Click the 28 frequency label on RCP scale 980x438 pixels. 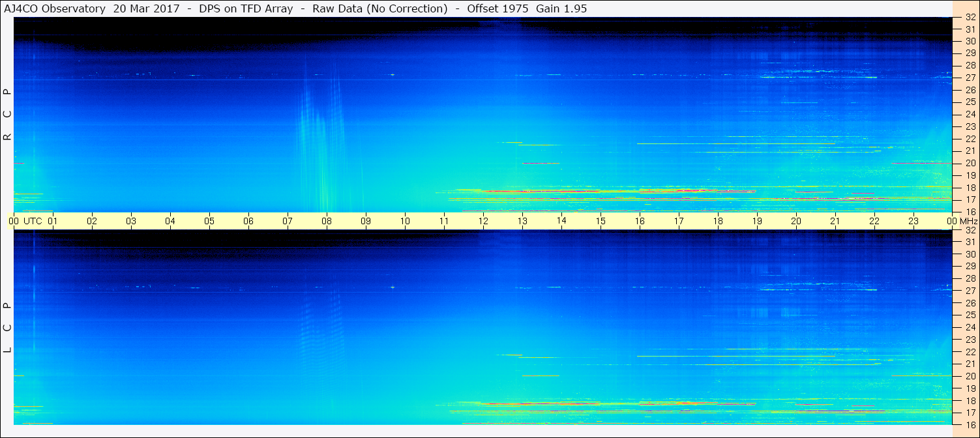970,65
